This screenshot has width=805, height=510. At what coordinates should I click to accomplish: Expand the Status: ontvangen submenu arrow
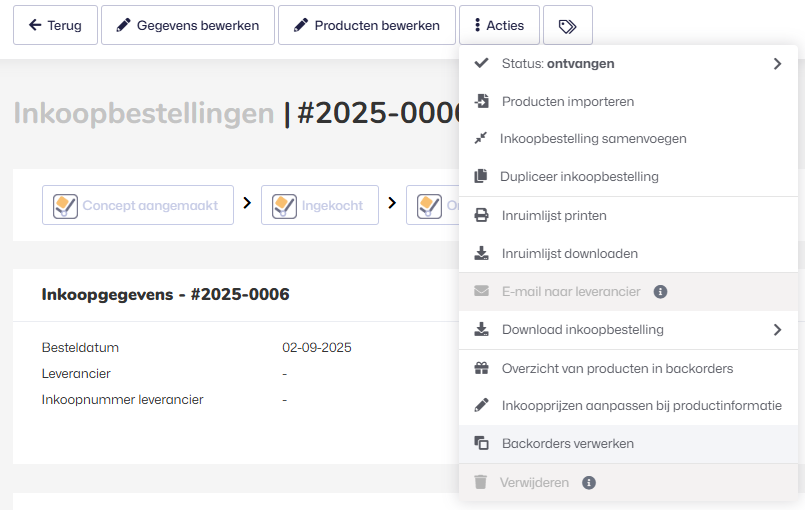[x=777, y=64]
